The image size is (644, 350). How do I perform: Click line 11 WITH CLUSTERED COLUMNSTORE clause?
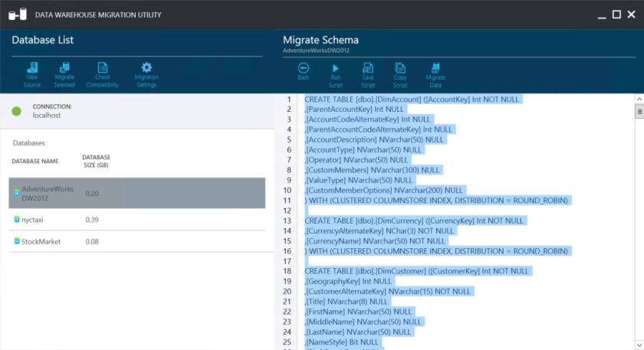(x=436, y=201)
